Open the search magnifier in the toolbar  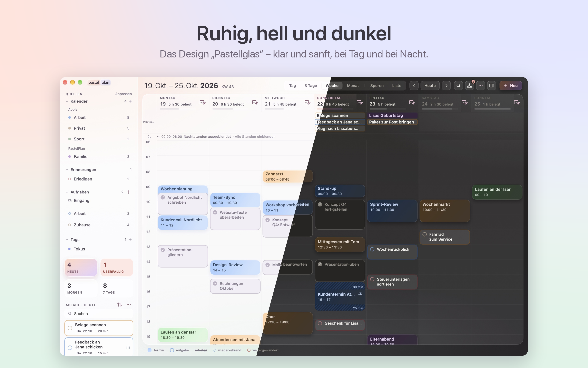click(x=458, y=86)
